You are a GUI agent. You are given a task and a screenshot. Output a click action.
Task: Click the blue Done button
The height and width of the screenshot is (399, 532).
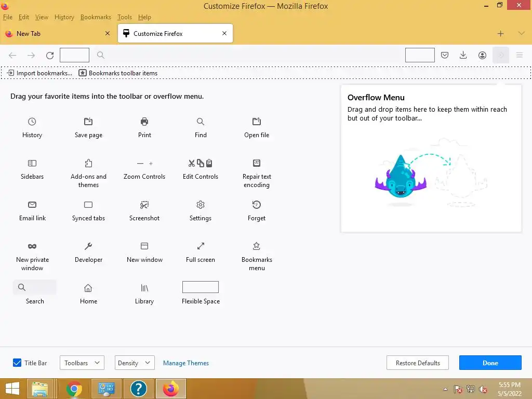tap(490, 363)
